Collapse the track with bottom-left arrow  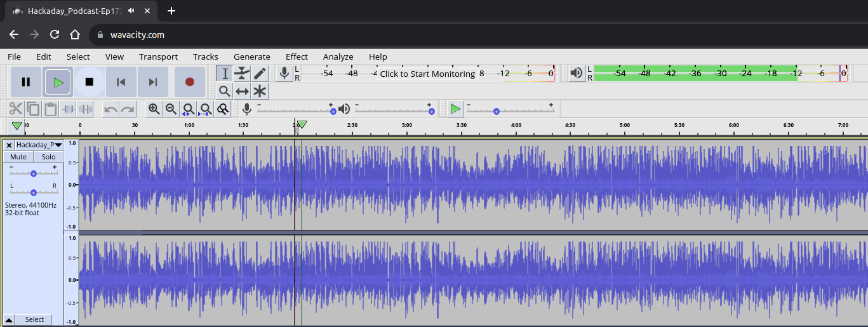click(x=10, y=319)
